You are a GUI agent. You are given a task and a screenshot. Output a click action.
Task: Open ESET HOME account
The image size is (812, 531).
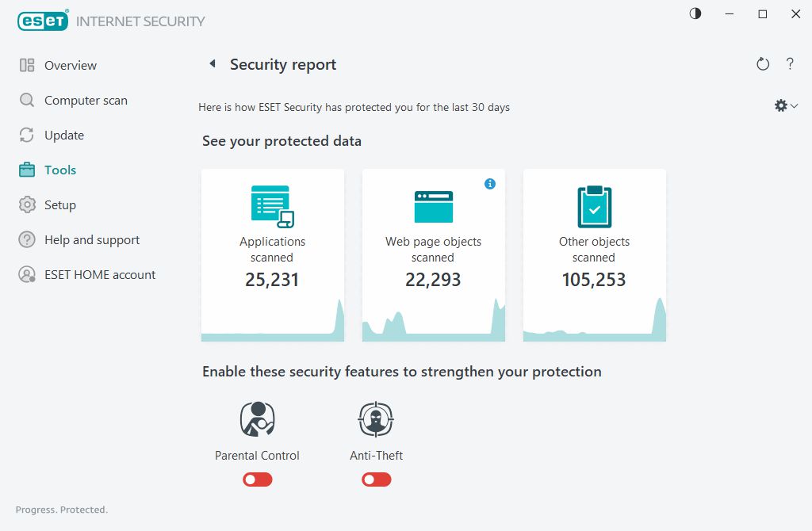[100, 275]
